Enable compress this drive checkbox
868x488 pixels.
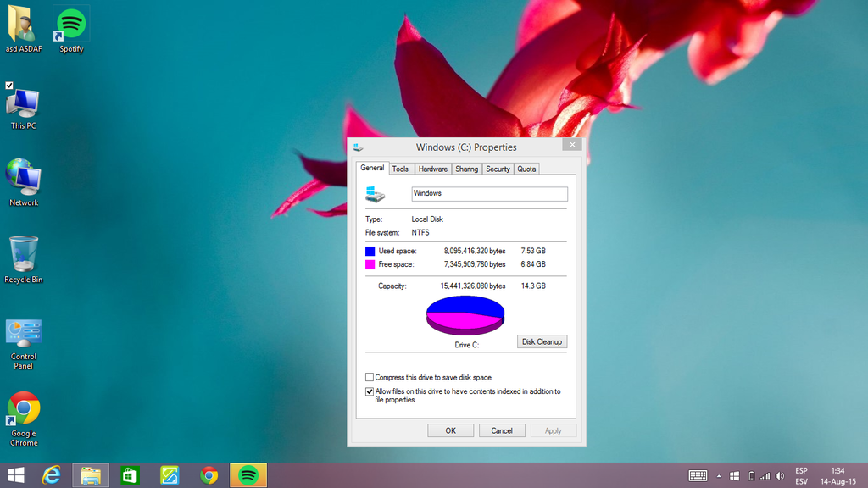(370, 377)
